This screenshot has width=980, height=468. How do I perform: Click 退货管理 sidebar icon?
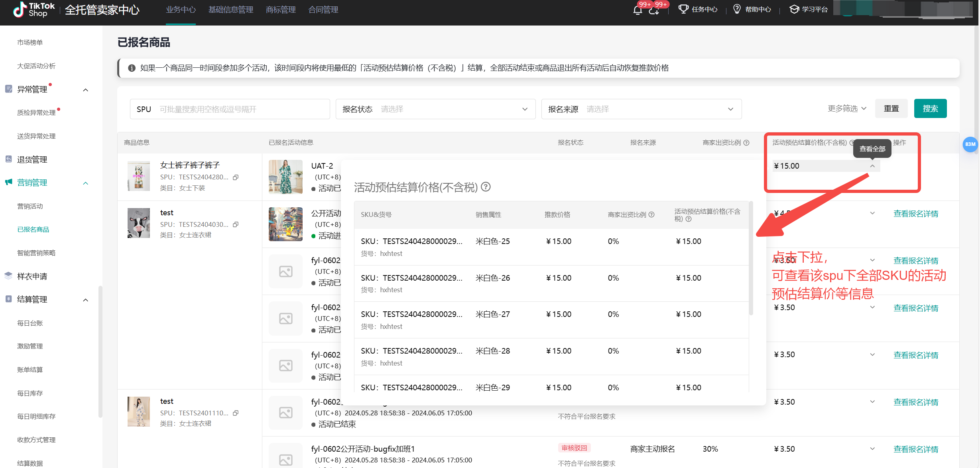[x=8, y=159]
